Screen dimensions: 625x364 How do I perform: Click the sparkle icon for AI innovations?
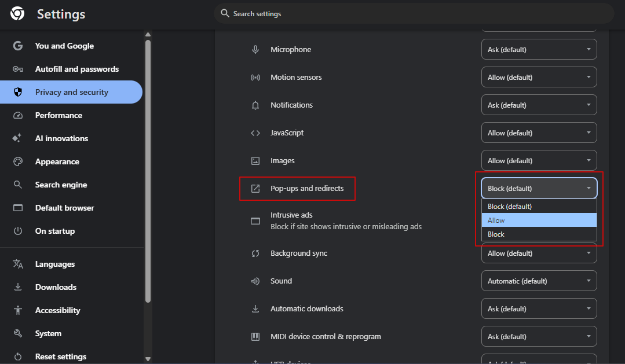pos(17,138)
